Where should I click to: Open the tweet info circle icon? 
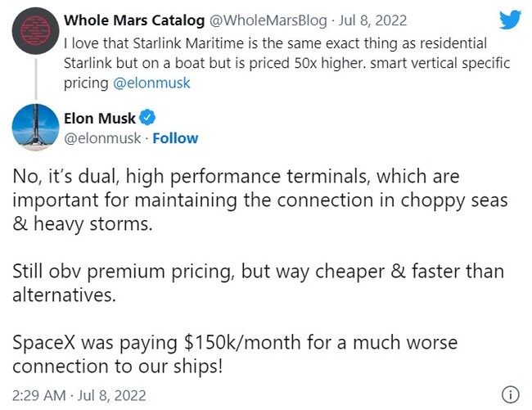coord(510,394)
